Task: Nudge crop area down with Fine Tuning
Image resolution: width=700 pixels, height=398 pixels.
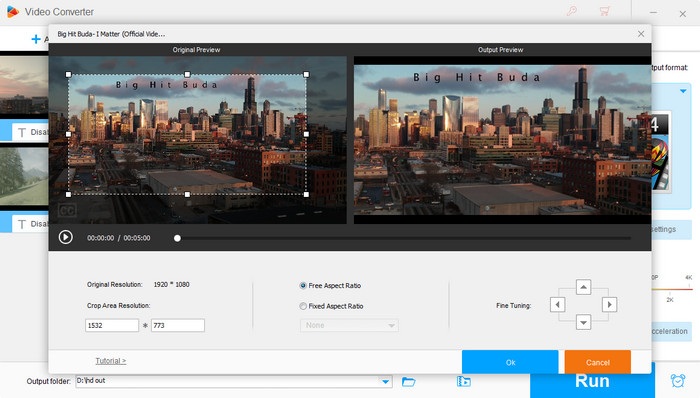Action: click(583, 322)
